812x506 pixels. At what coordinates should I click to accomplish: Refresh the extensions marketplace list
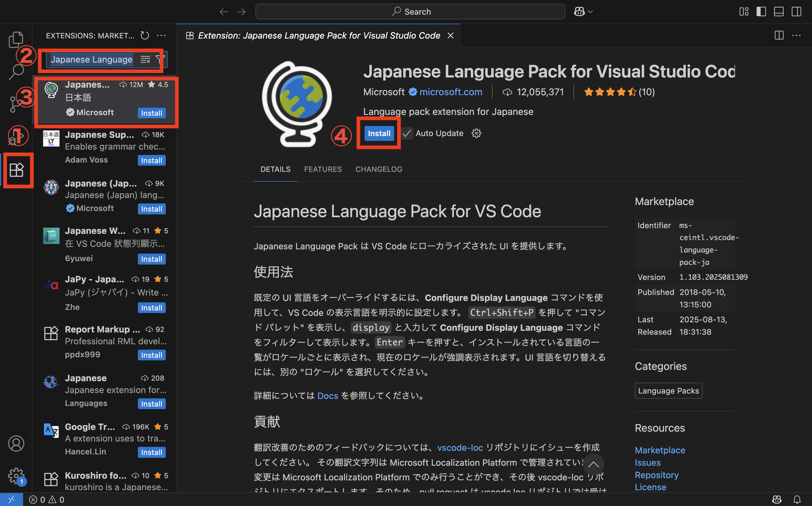tap(145, 35)
